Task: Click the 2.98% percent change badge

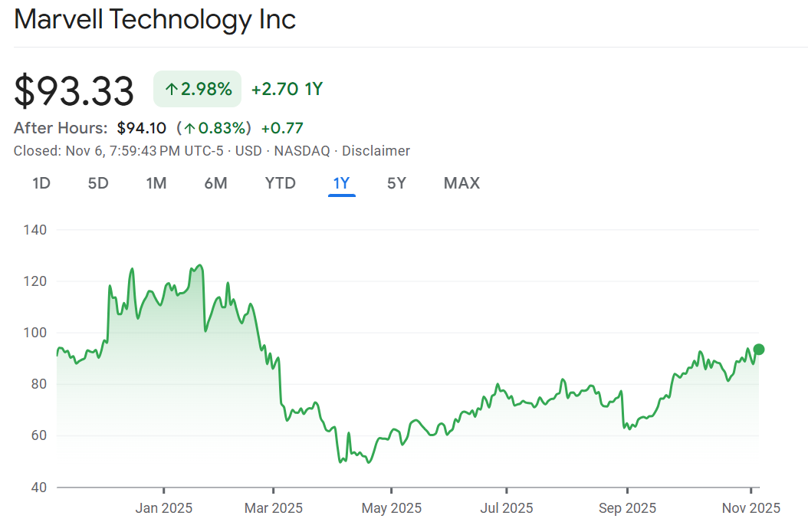Action: 198,90
